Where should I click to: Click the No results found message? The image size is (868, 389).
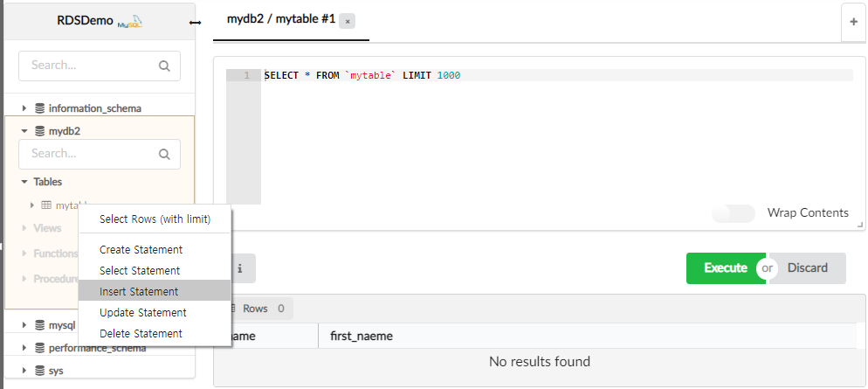(539, 362)
